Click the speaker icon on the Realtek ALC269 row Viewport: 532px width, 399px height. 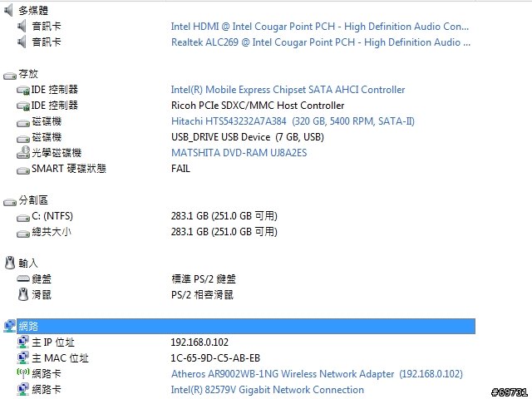[22, 42]
